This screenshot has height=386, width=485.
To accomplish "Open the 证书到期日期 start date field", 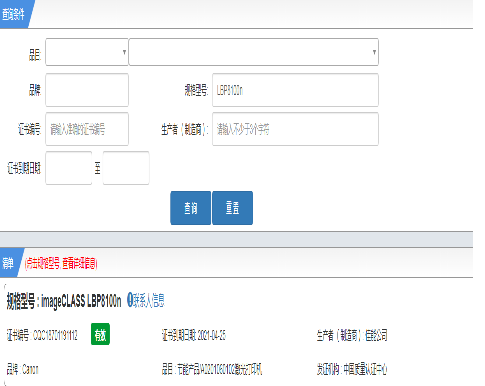I will pos(69,168).
